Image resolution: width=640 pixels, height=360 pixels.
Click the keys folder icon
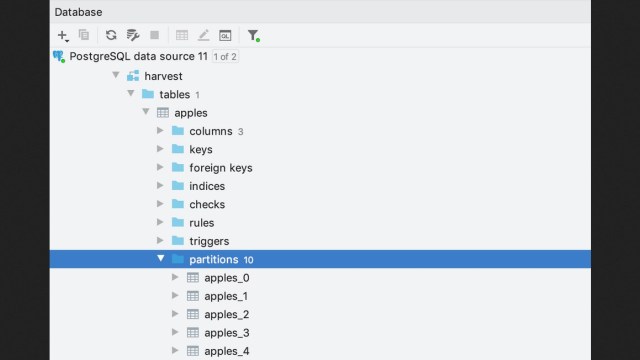178,149
